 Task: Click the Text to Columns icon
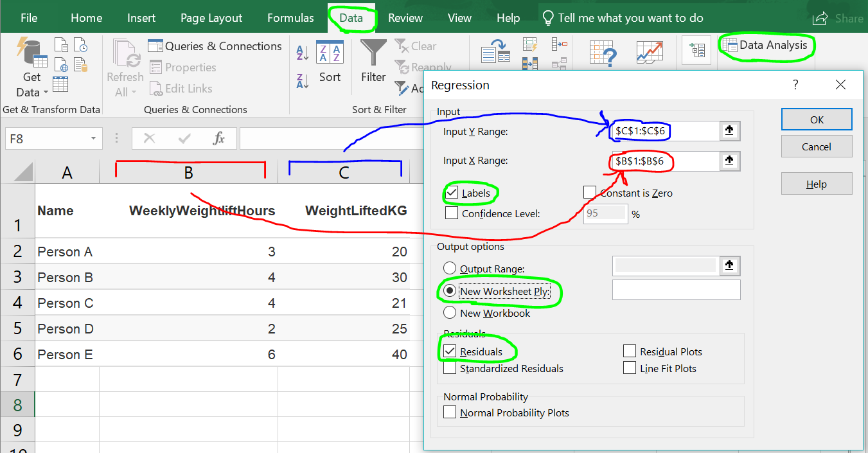tap(495, 52)
